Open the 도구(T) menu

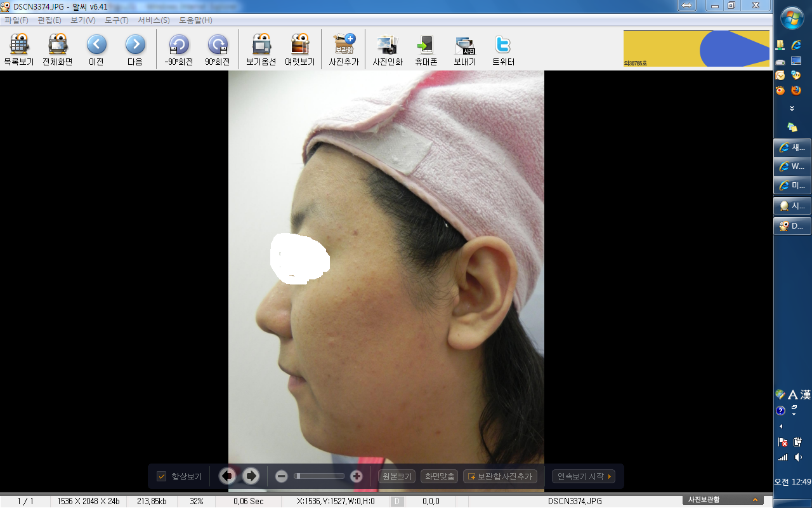pos(116,20)
